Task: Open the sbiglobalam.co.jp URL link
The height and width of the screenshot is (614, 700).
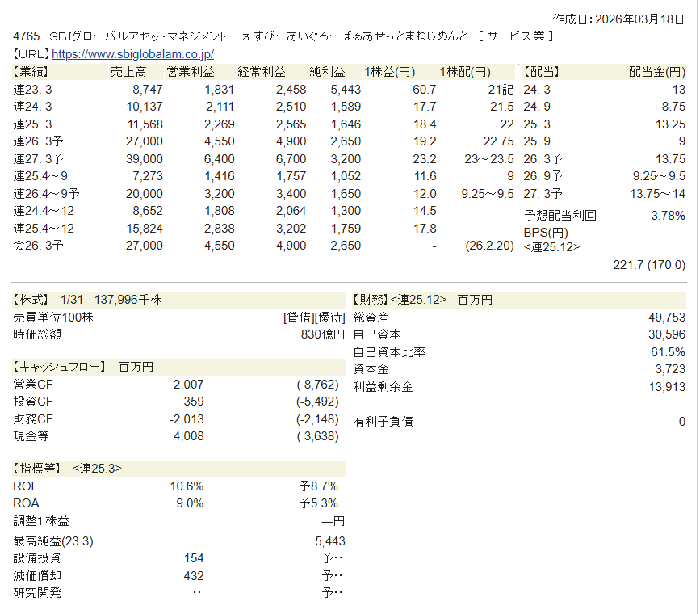Action: (x=132, y=54)
